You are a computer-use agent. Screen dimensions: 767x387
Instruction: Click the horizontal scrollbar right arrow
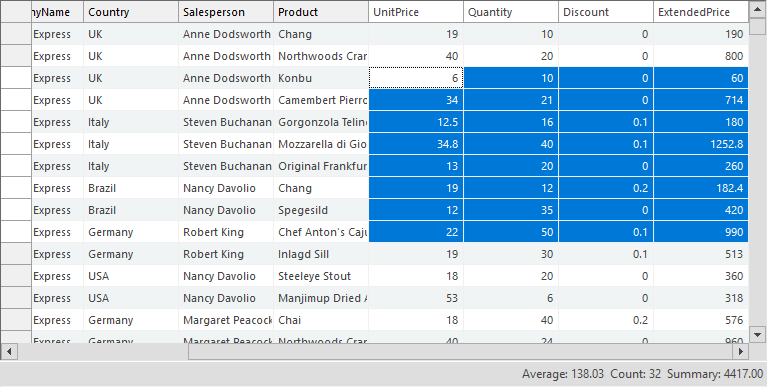pos(741,351)
